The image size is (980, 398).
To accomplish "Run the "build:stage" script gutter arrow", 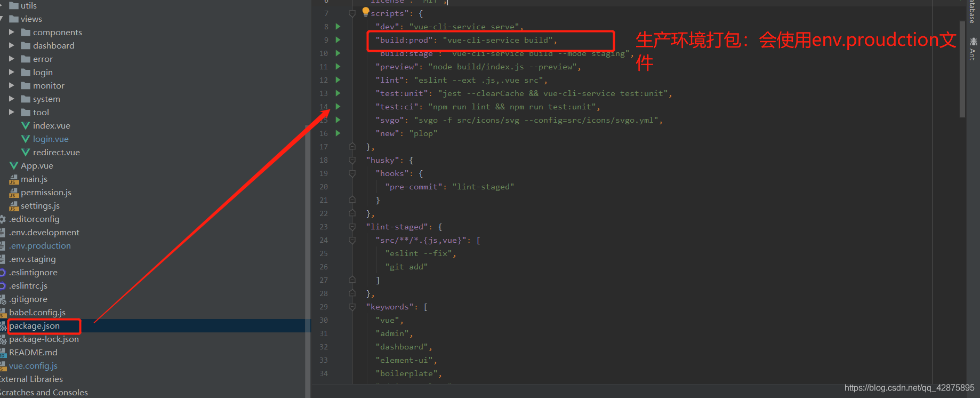I will pyautogui.click(x=338, y=53).
